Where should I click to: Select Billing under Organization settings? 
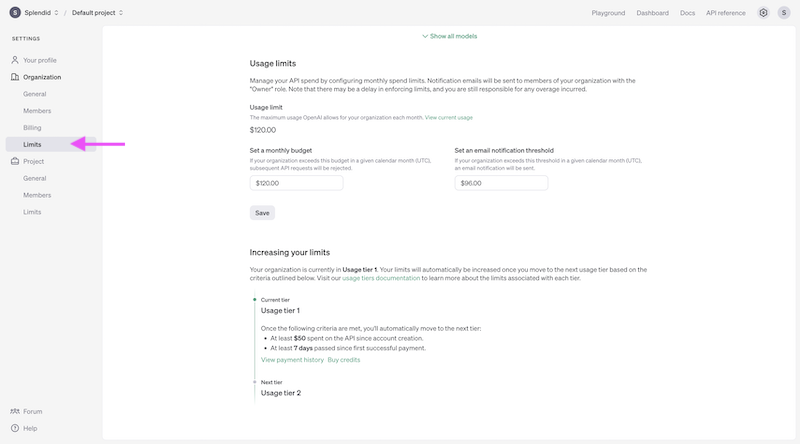point(33,128)
